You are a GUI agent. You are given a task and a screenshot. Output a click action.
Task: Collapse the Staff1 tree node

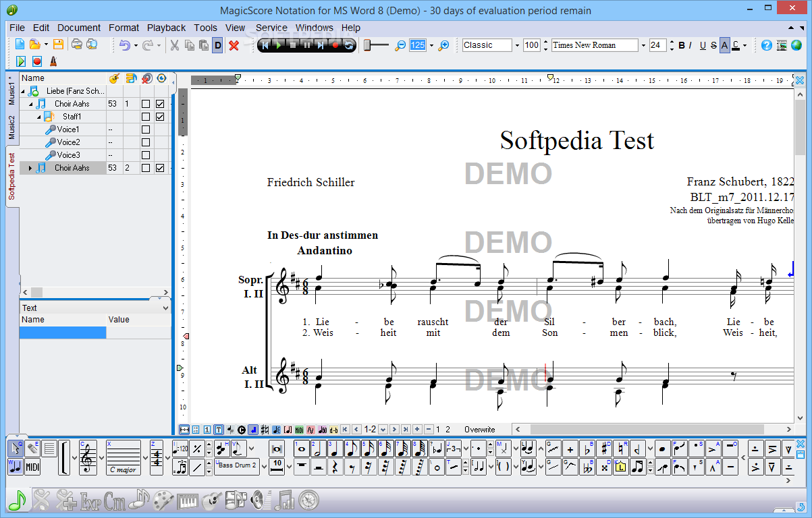(x=38, y=117)
